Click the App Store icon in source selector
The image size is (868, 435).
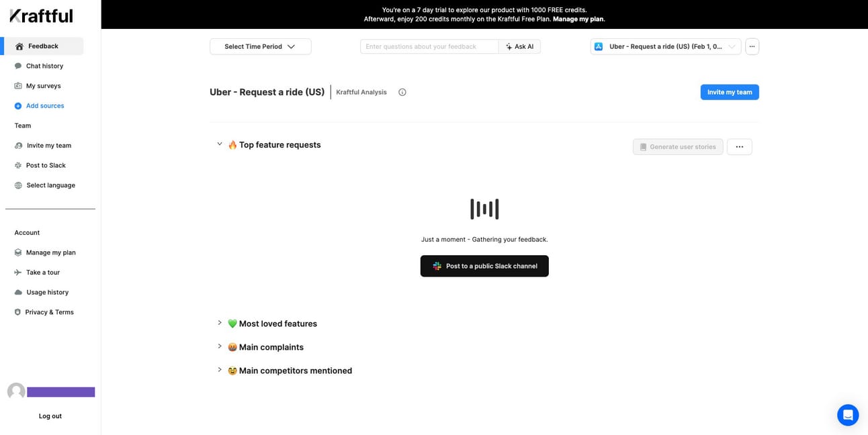(599, 46)
